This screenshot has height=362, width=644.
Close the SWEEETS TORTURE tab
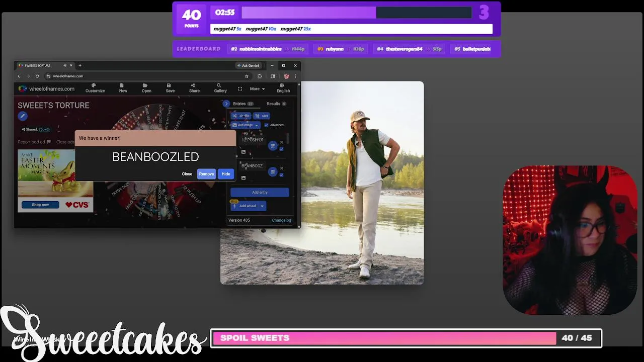click(x=71, y=65)
